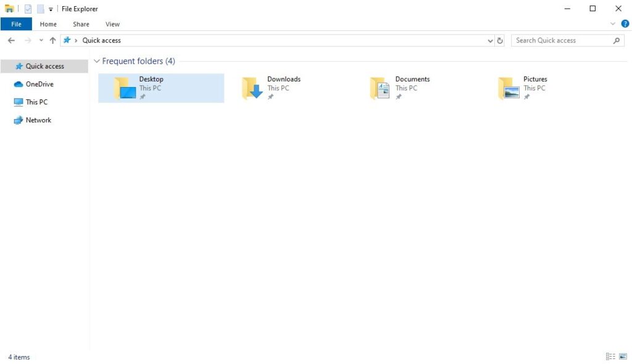Expand the address bar history dropdown
Viewport: 632px width, 364px height.
click(x=491, y=40)
